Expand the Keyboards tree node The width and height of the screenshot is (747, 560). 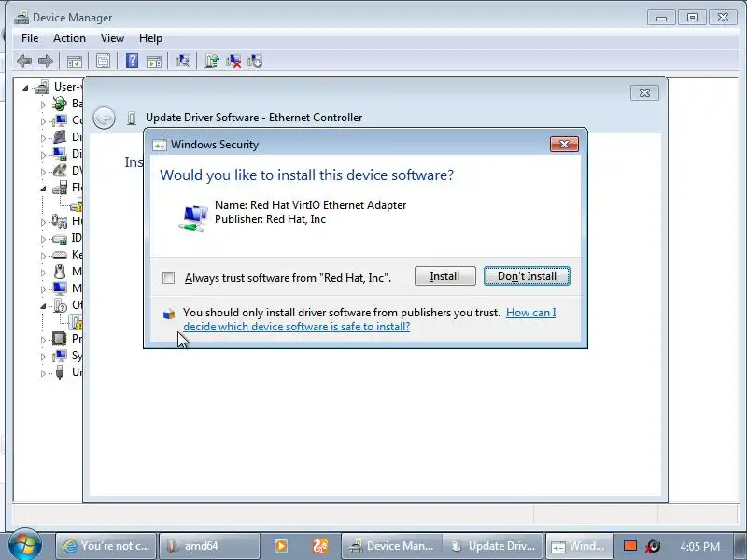click(43, 256)
